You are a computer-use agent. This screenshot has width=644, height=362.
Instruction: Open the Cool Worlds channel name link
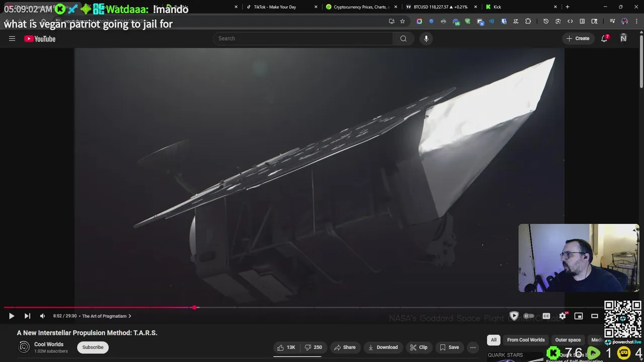click(49, 344)
